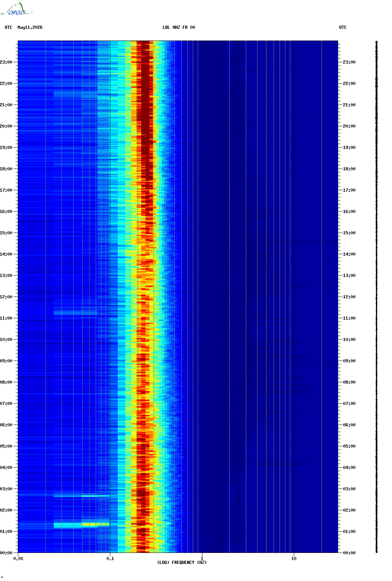
Task: Click the OGS logo at top left
Action: click(x=16, y=9)
